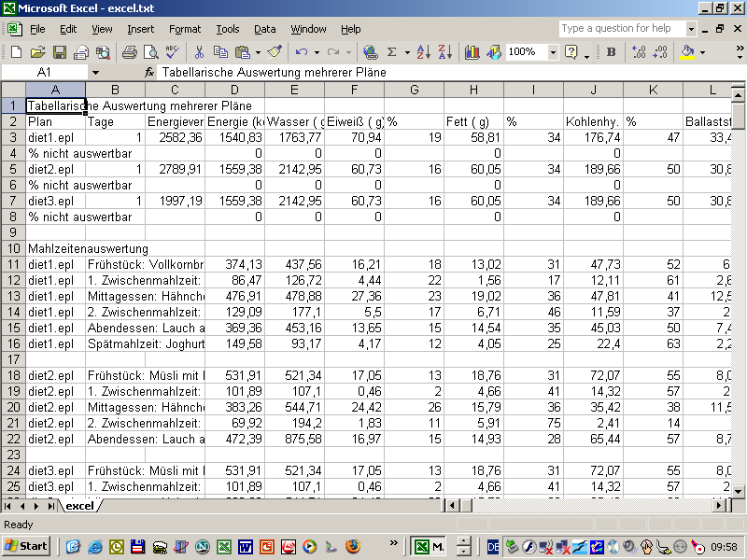The image size is (747, 560).
Task: Click the AutoSum sigma icon
Action: point(392,52)
